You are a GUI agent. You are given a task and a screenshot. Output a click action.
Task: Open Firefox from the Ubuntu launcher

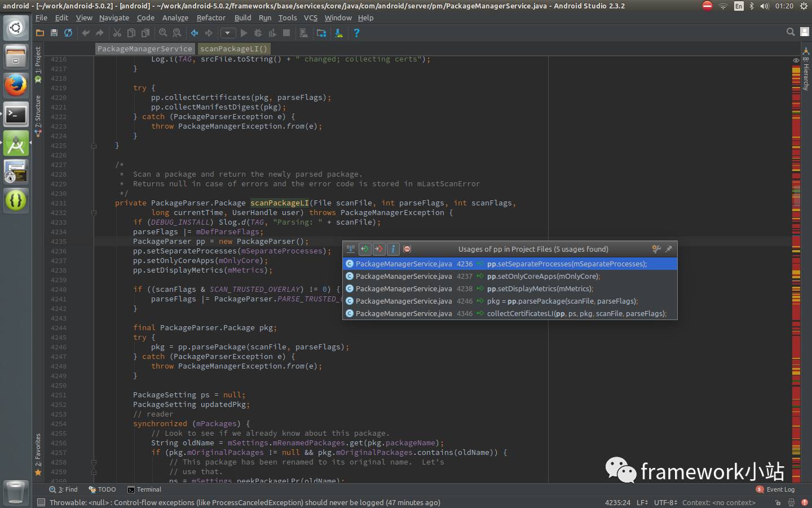pyautogui.click(x=16, y=86)
